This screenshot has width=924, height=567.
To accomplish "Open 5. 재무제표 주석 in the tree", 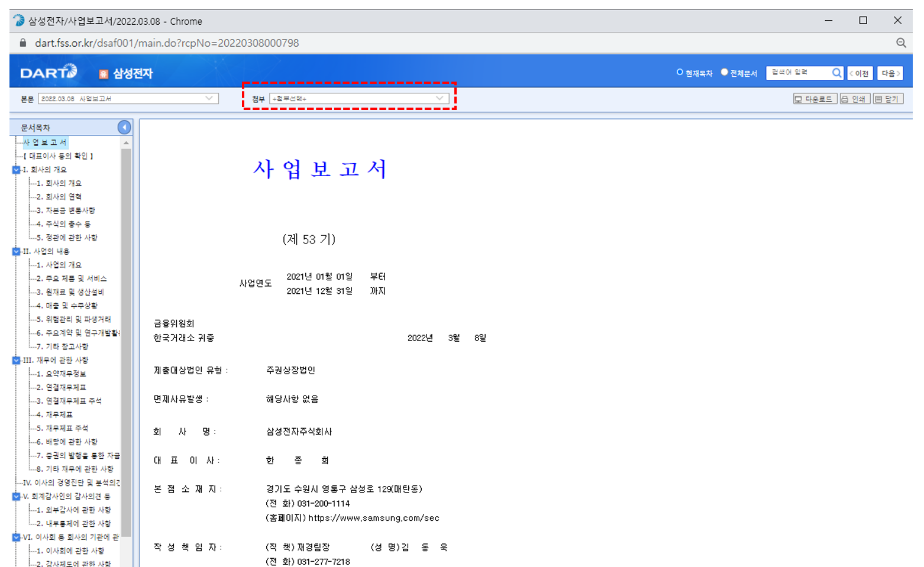I will [63, 428].
